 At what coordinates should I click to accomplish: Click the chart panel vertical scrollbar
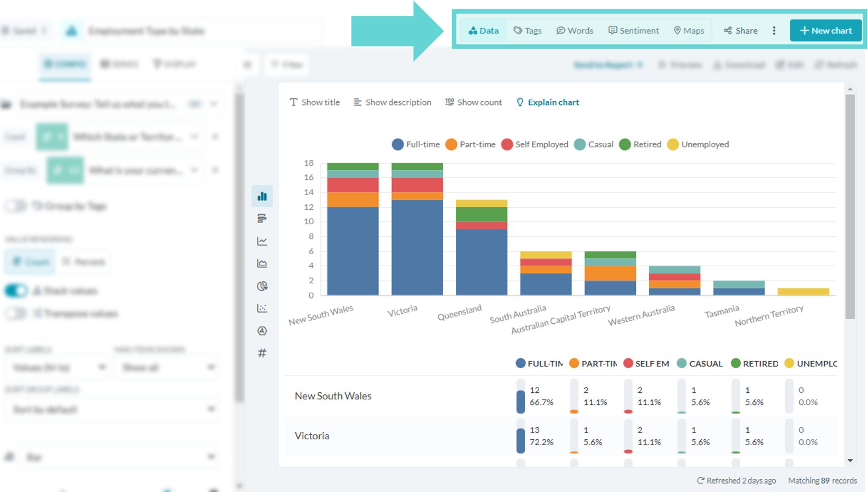(x=850, y=207)
